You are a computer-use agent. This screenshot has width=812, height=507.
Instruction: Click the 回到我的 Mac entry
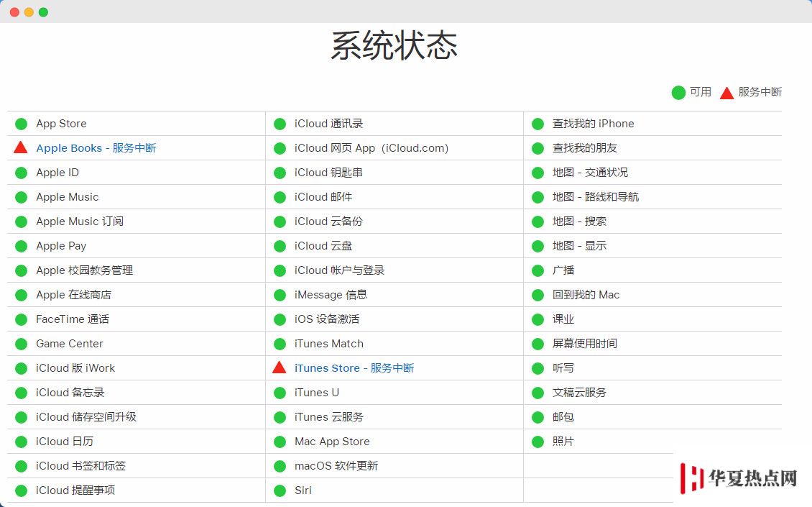(x=586, y=294)
